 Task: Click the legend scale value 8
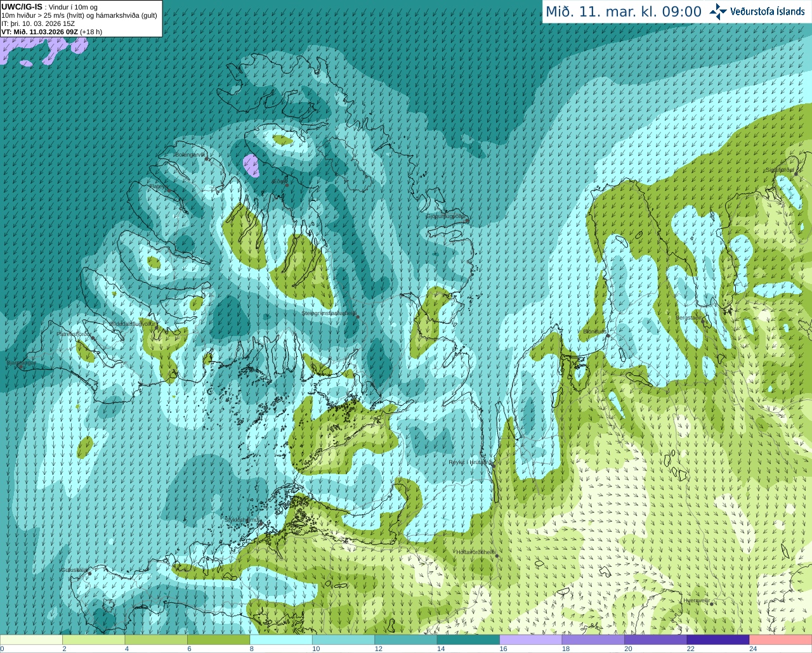coord(252,649)
